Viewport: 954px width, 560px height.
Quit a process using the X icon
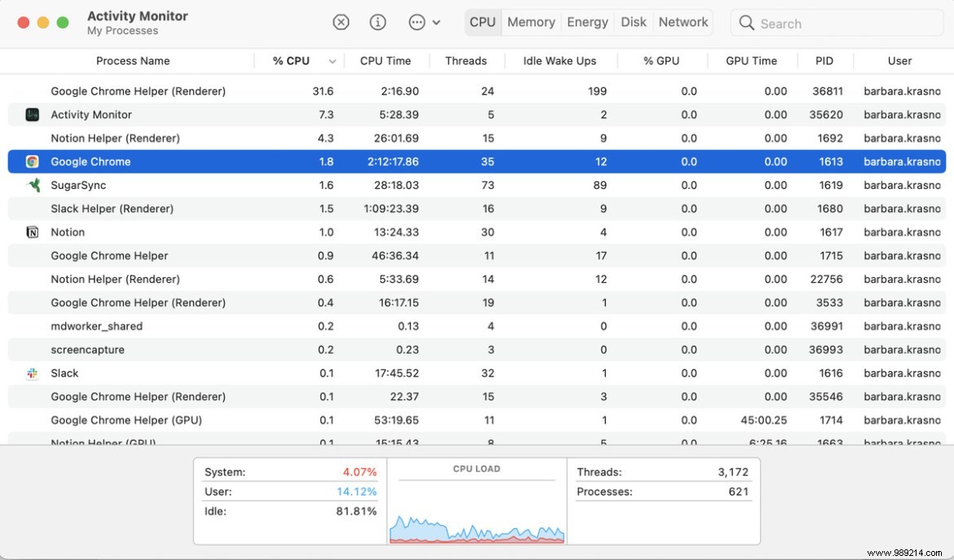click(x=341, y=22)
